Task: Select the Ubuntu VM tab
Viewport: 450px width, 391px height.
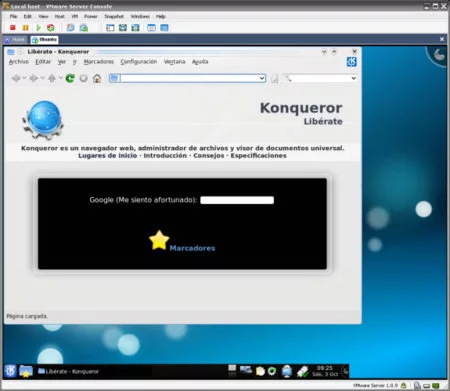Action: 44,40
